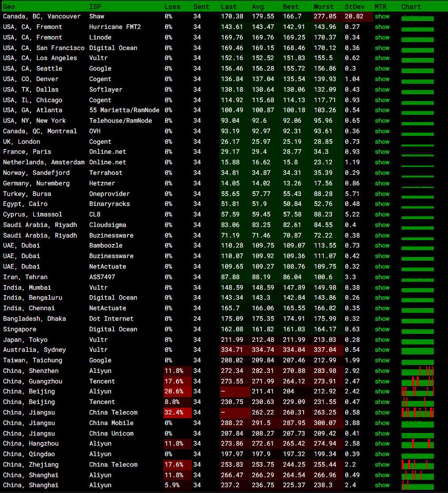Image resolution: width=448 pixels, height=493 pixels.
Task: Open the Jiangsu China Telecom chart
Action: pyautogui.click(x=417, y=412)
